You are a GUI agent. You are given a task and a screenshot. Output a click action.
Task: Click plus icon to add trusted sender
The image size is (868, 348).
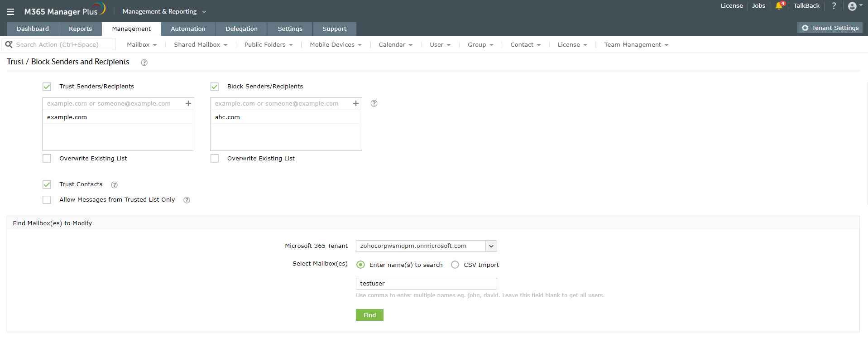pos(188,103)
